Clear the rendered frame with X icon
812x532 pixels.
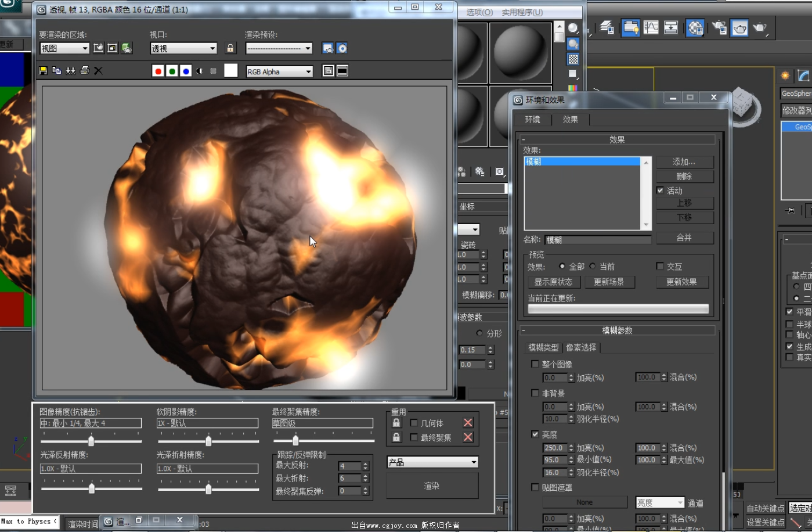[x=98, y=71]
